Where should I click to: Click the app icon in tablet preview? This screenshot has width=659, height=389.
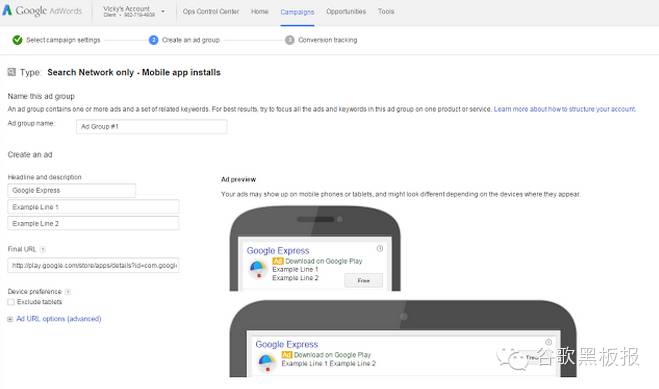266,363
